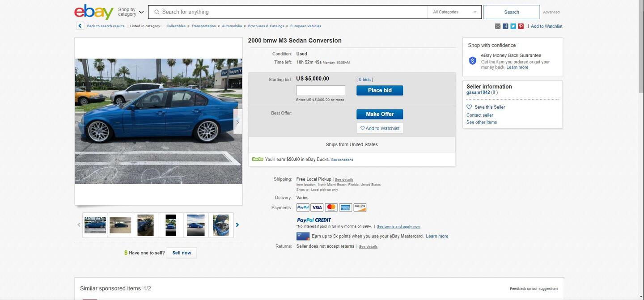Open the seller feedback score 0
The image size is (644, 300).
494,93
